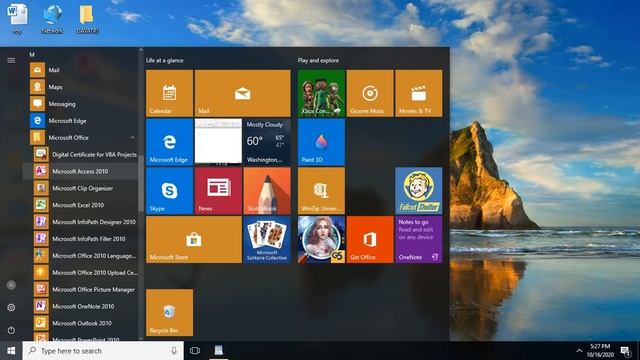Image resolution: width=640 pixels, height=360 pixels.
Task: Launch Microsoft Access 2010
Action: tap(81, 171)
